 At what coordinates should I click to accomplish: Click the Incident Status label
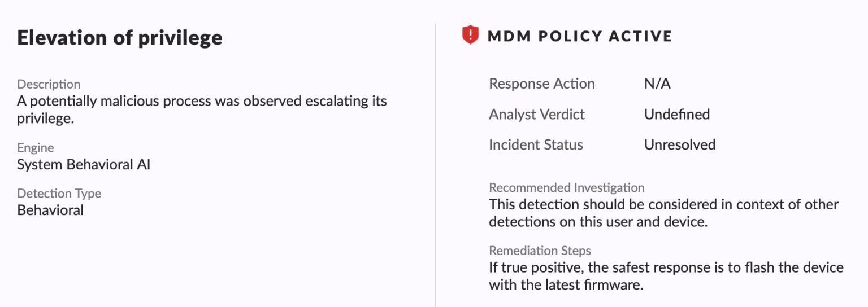coord(535,145)
